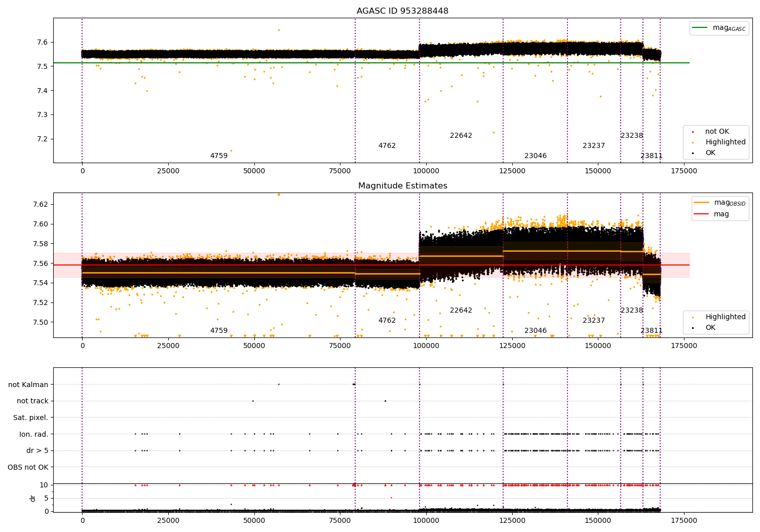Click obsid label 4762 in the top plot

tap(387, 146)
